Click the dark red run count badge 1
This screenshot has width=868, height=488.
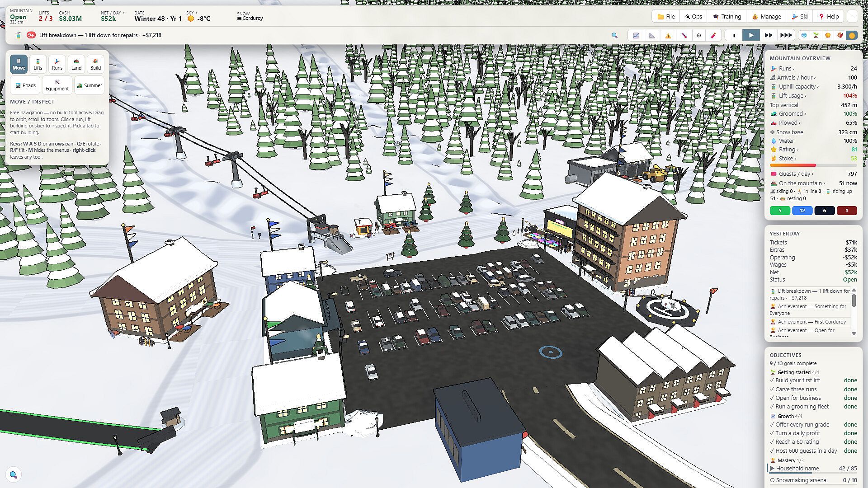(x=847, y=211)
